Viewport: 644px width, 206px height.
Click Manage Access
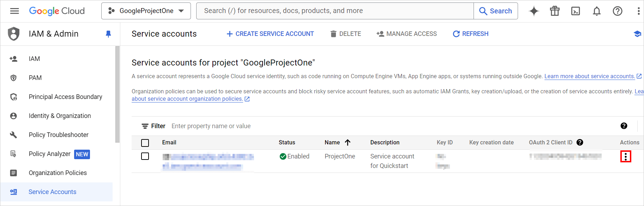(x=407, y=34)
